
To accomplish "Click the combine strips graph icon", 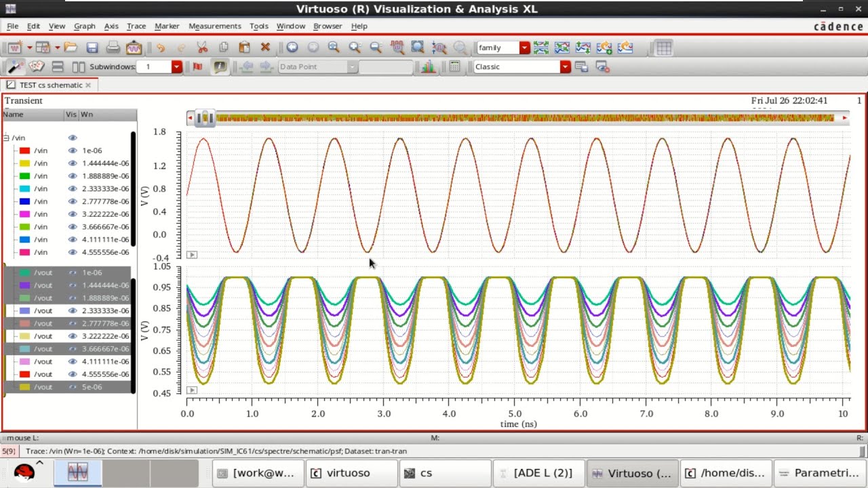I will tap(562, 47).
